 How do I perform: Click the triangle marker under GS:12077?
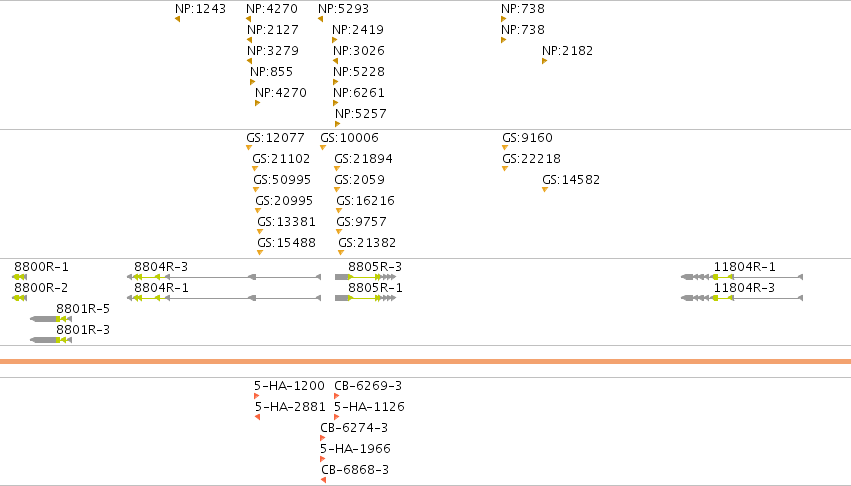pos(249,148)
